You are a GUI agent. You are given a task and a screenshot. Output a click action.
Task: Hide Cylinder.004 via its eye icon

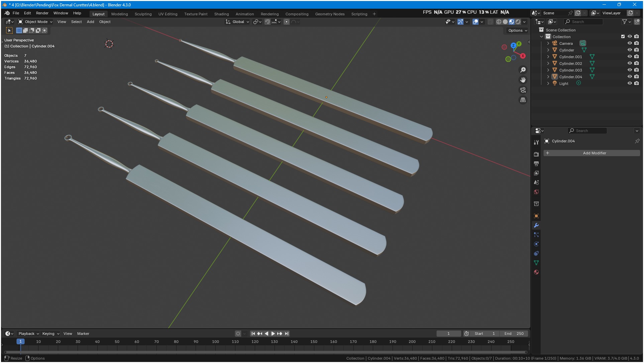pos(630,77)
